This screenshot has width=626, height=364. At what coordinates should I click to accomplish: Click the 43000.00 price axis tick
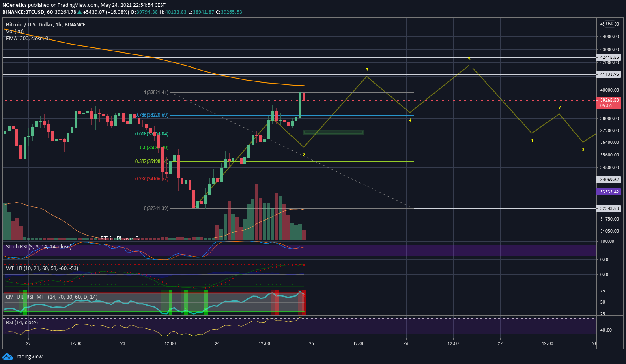[610, 49]
